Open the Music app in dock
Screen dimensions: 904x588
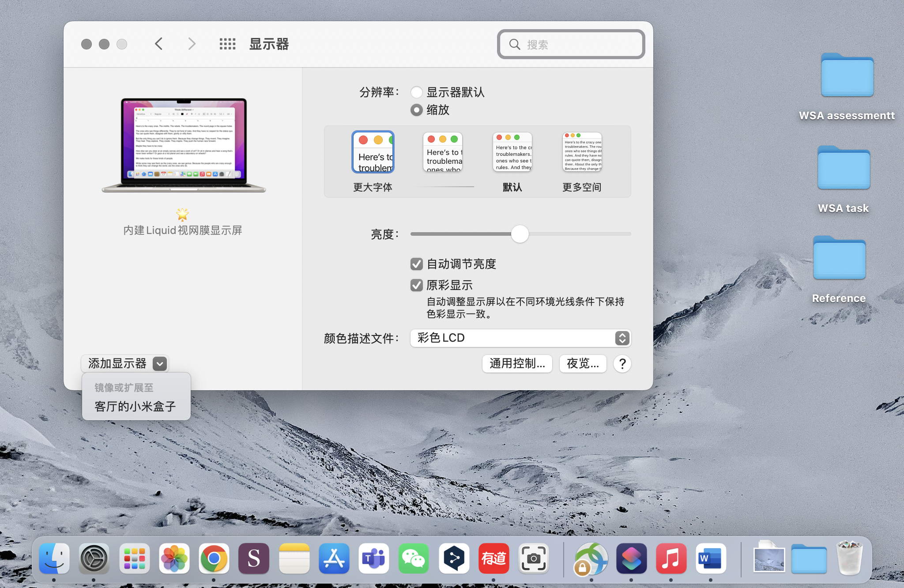point(670,559)
